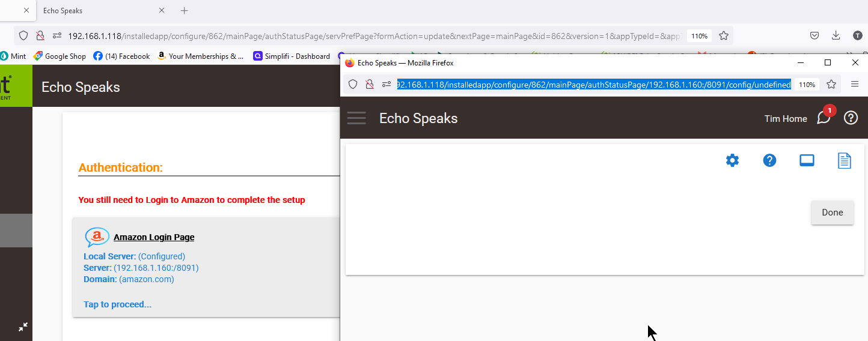Image resolution: width=868 pixels, height=341 pixels.
Task: Click Server: (192.168.1.160:/8091) text
Action: [141, 268]
